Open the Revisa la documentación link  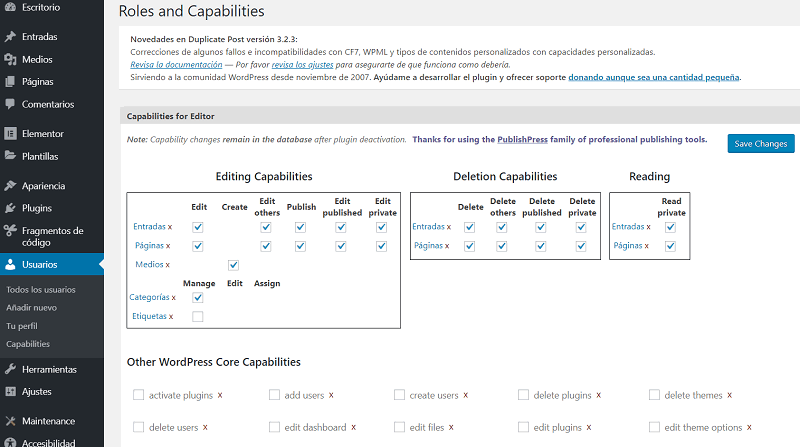tap(177, 64)
